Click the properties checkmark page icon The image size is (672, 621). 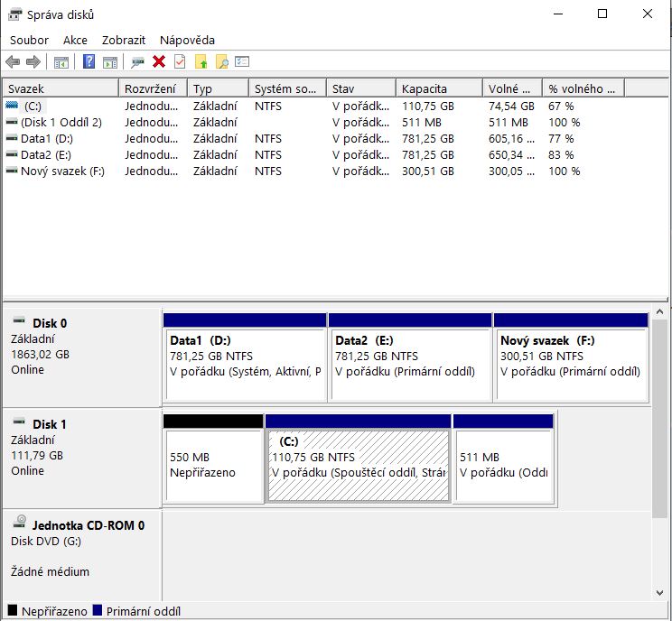pyautogui.click(x=180, y=61)
